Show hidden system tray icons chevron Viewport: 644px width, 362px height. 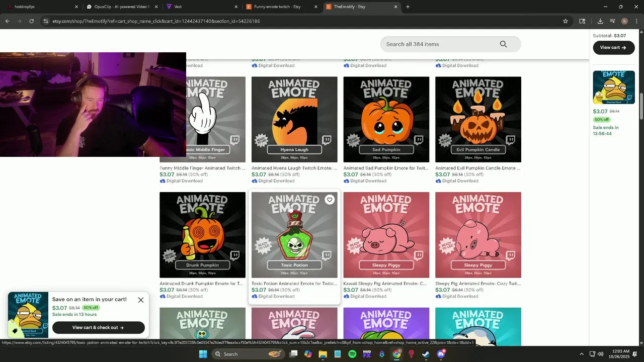(582, 354)
